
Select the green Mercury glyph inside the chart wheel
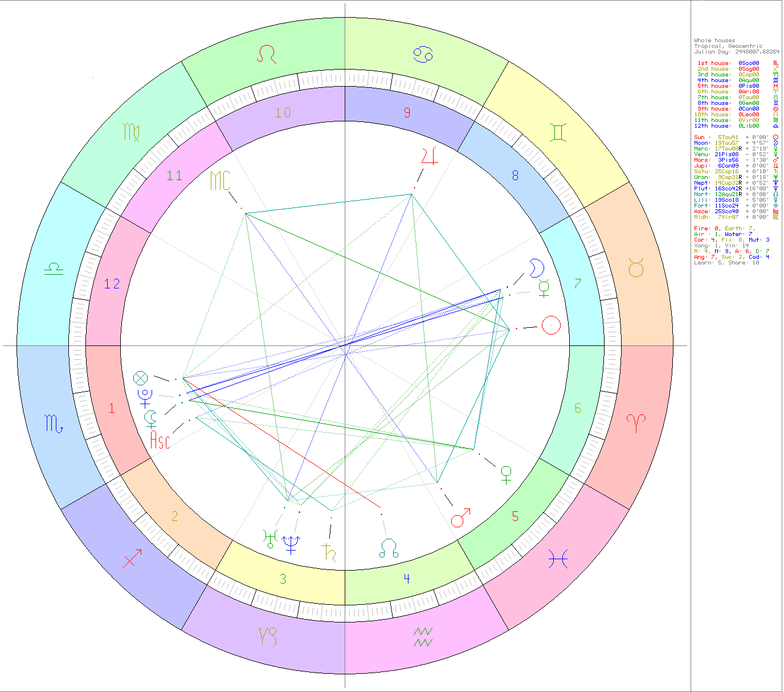[x=544, y=288]
